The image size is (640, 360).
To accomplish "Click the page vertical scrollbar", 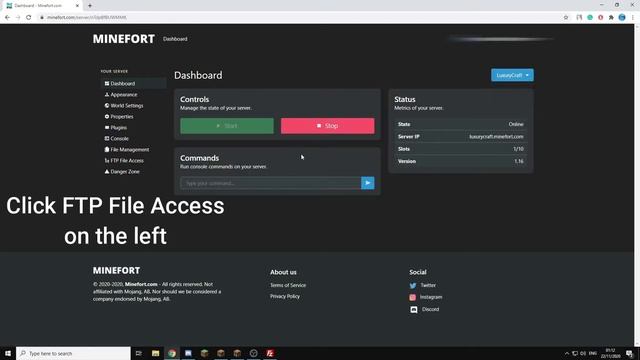I will click(x=637, y=186).
